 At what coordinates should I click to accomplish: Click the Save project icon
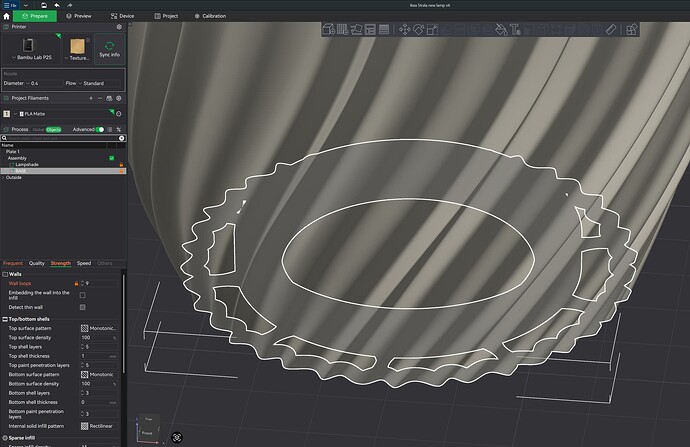(44, 5)
